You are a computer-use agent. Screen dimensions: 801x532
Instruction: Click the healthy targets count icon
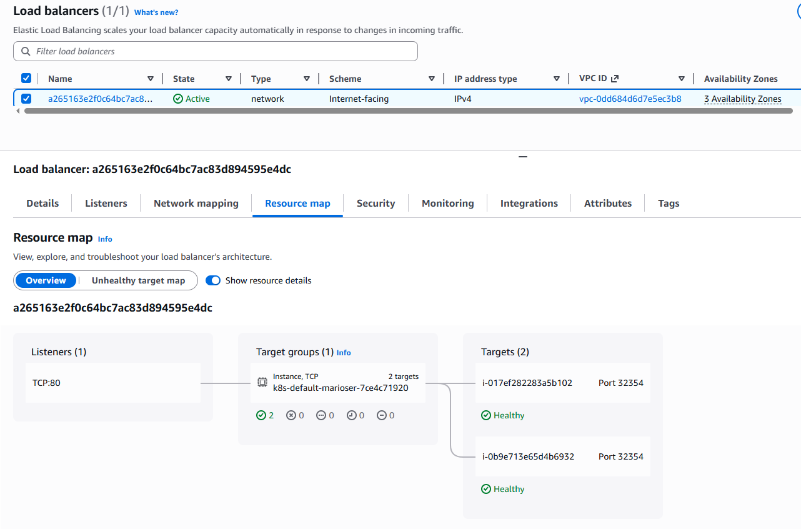tap(261, 415)
